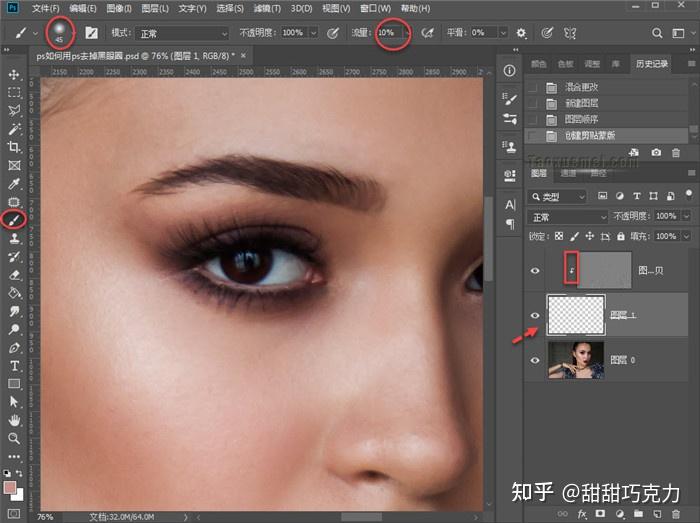Delete layer trash icon in Layers panel
The height and width of the screenshot is (523, 700).
pos(676,514)
